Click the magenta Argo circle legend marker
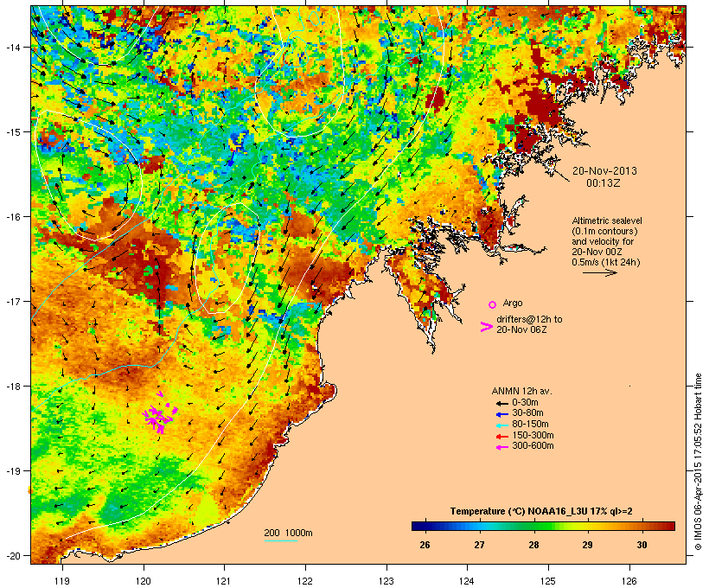 click(x=492, y=304)
